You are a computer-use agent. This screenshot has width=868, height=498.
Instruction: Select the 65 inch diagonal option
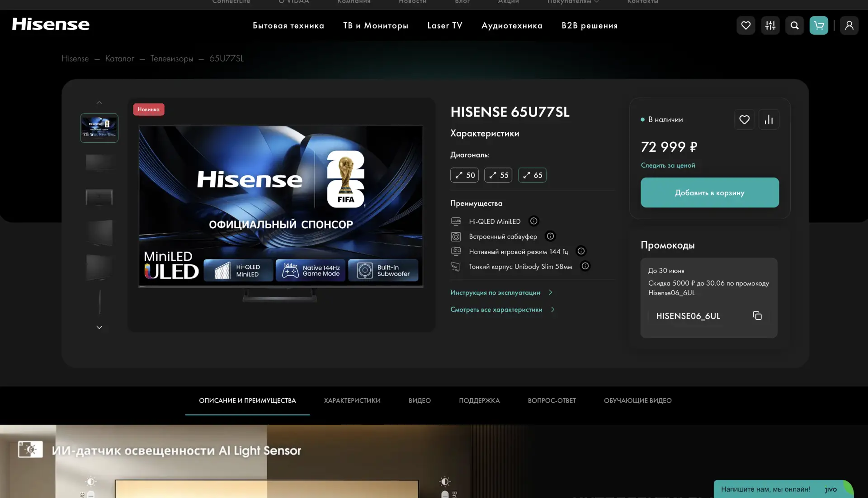pyautogui.click(x=532, y=175)
